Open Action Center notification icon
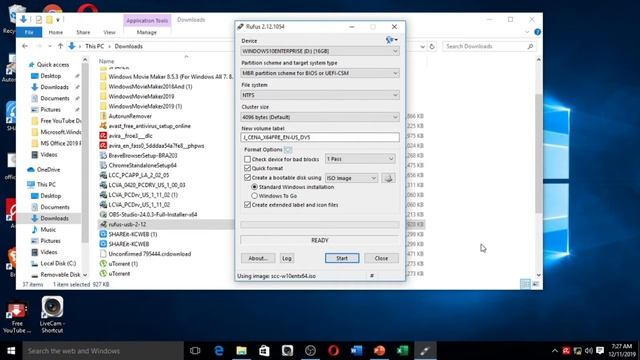 (600, 351)
